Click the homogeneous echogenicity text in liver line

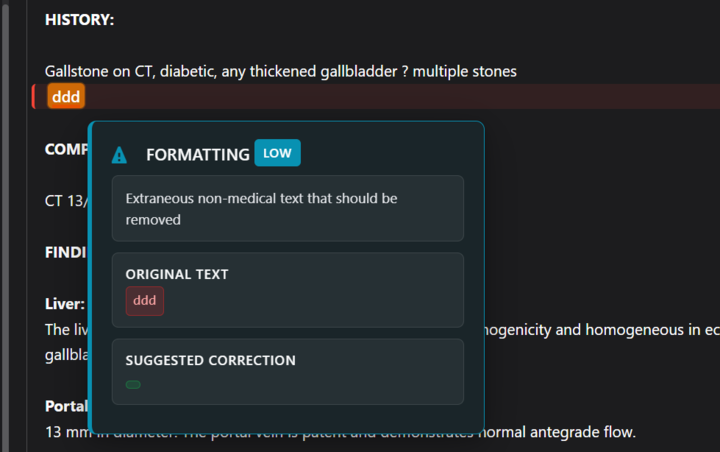pyautogui.click(x=600, y=330)
